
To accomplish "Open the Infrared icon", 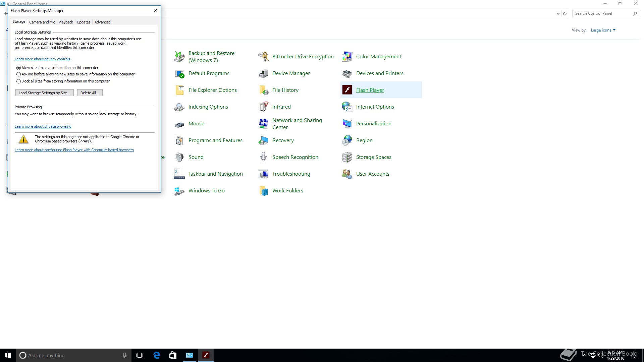I will click(263, 107).
